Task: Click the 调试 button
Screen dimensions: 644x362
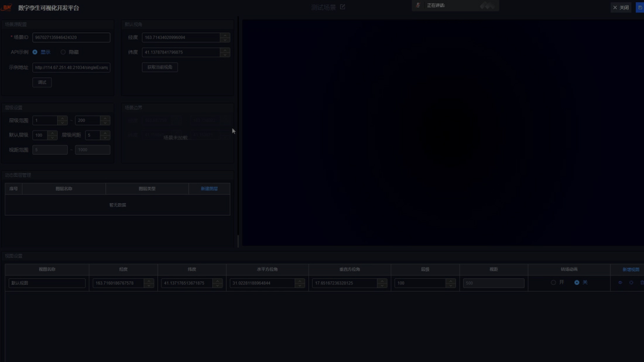Action: pyautogui.click(x=42, y=83)
